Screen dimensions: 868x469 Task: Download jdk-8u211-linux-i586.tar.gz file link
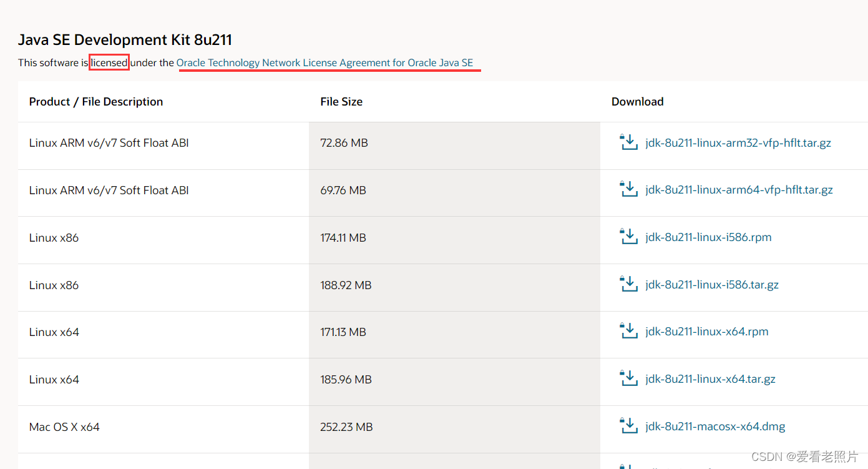pos(712,285)
